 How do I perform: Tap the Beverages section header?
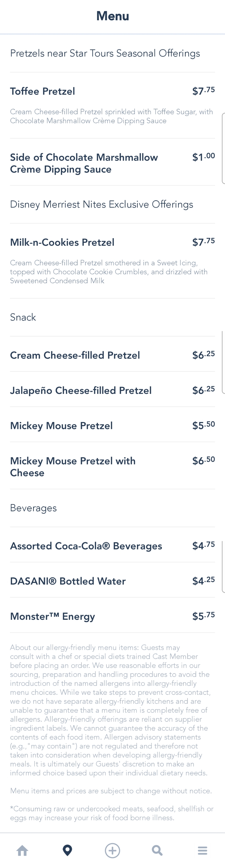33,508
